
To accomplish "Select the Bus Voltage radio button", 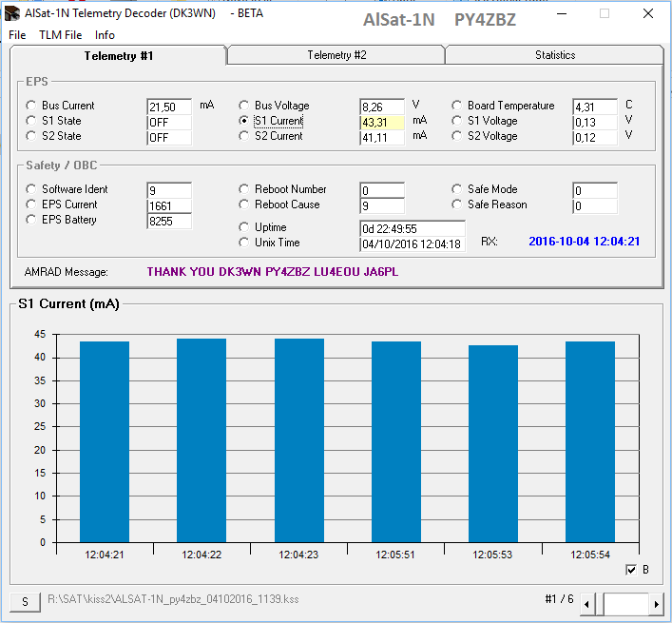I will 245,106.
